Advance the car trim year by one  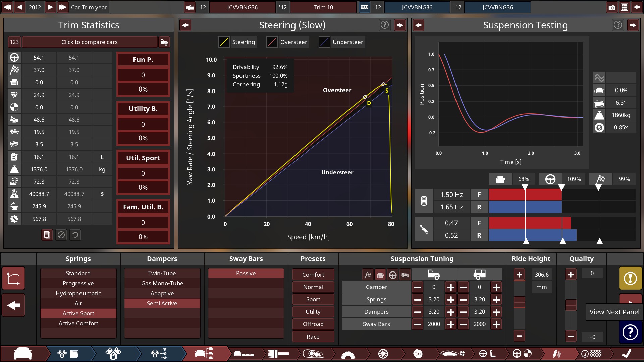pyautogui.click(x=50, y=7)
